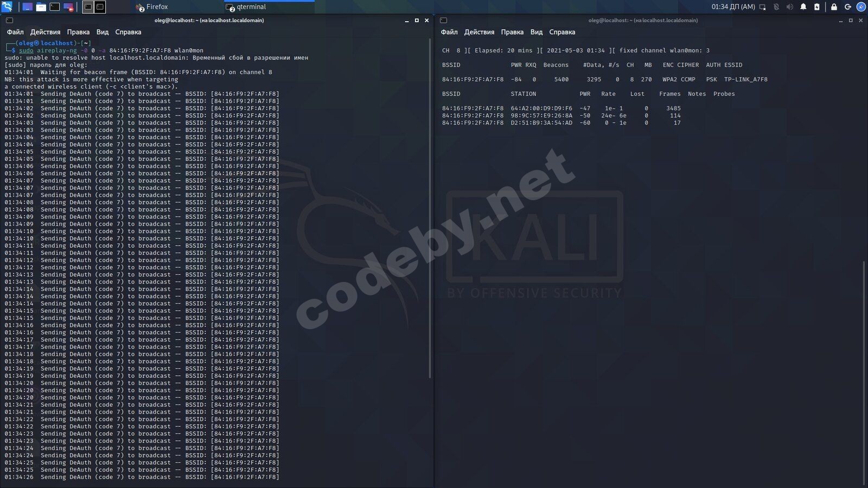The height and width of the screenshot is (488, 868).
Task: Lock the screen with the padlock icon
Action: pos(834,7)
